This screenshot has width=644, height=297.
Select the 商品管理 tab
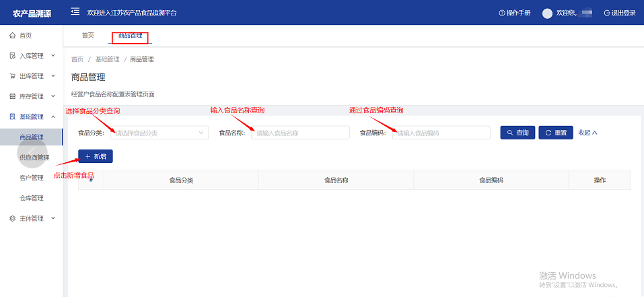pyautogui.click(x=130, y=35)
